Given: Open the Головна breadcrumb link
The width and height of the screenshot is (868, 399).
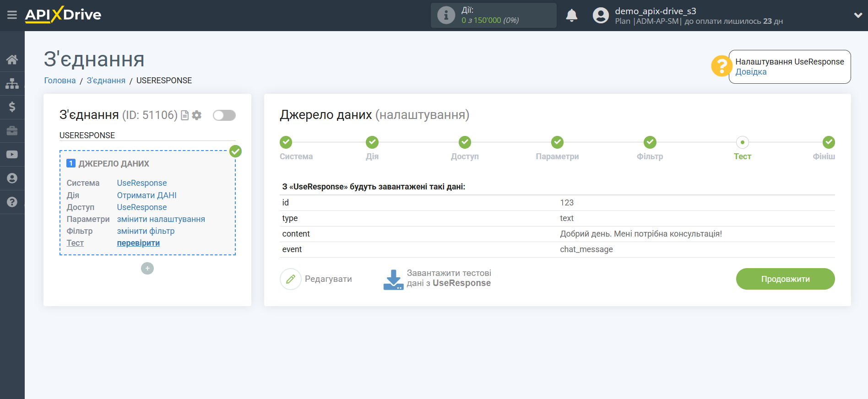Looking at the screenshot, I should [60, 81].
